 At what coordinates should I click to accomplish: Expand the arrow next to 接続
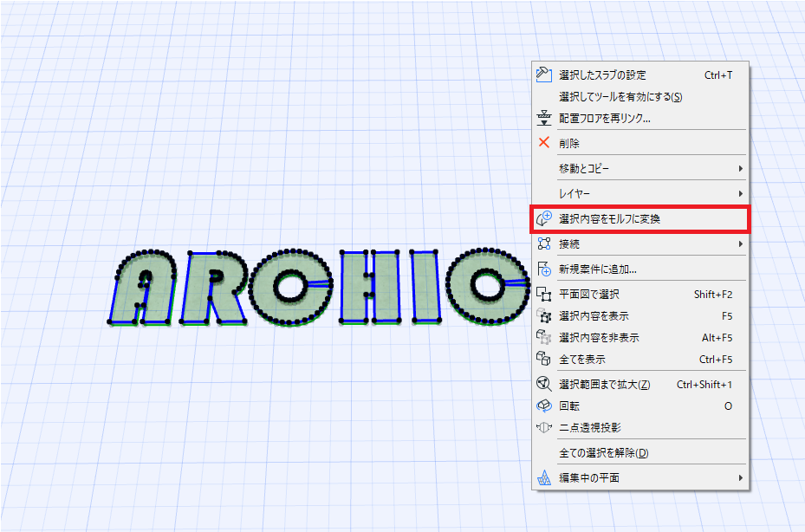[x=740, y=244]
